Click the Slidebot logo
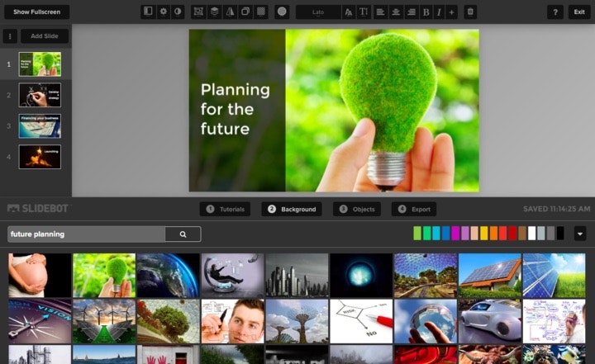The image size is (595, 364). [x=38, y=208]
